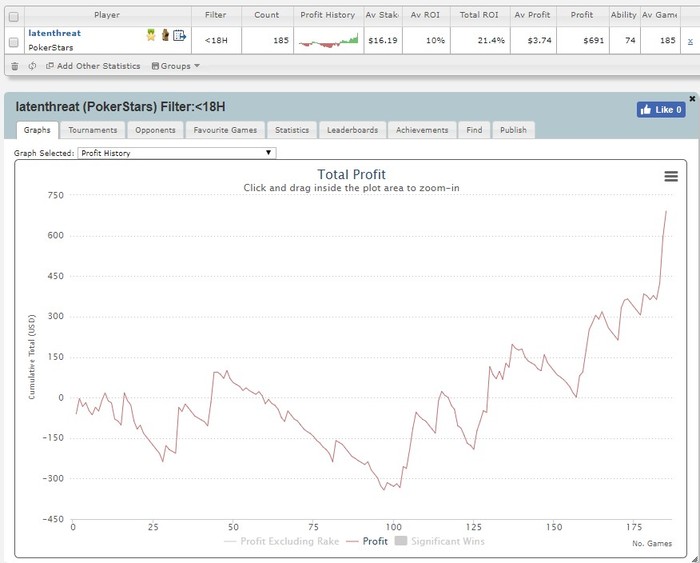
Task: Switch to the Tournaments tab
Action: point(93,130)
